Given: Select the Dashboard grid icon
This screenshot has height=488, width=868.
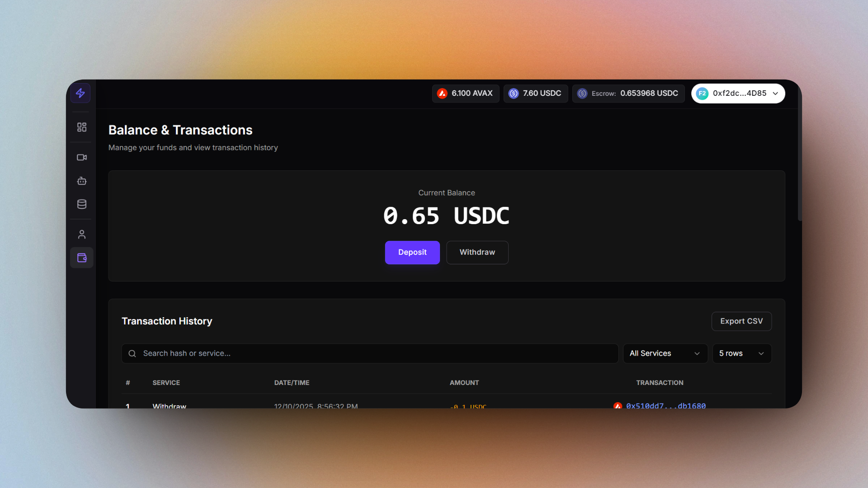Looking at the screenshot, I should click(81, 127).
